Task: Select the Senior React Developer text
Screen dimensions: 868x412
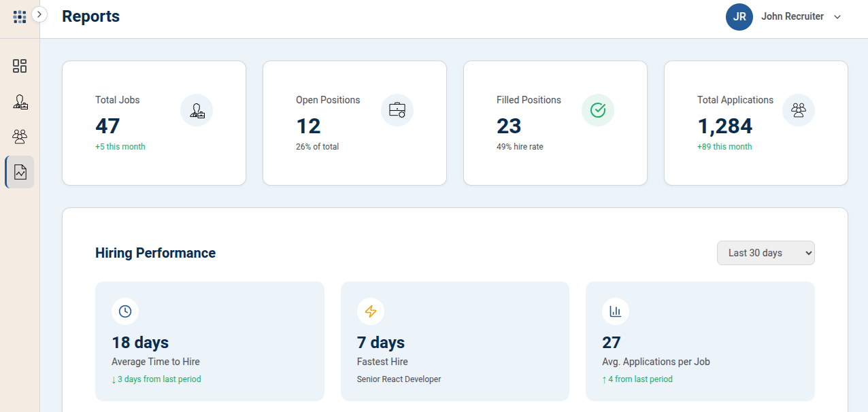Action: point(399,379)
